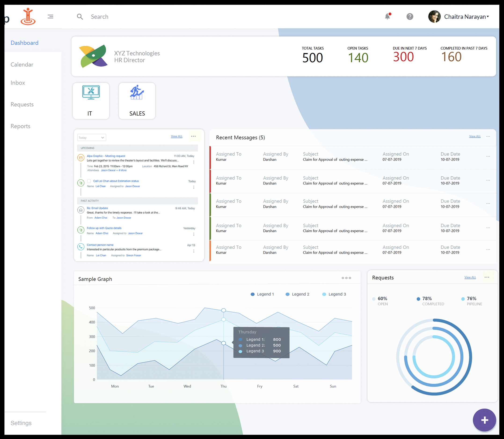
Task: Click View ALL in the Requests panel
Action: coord(470,277)
